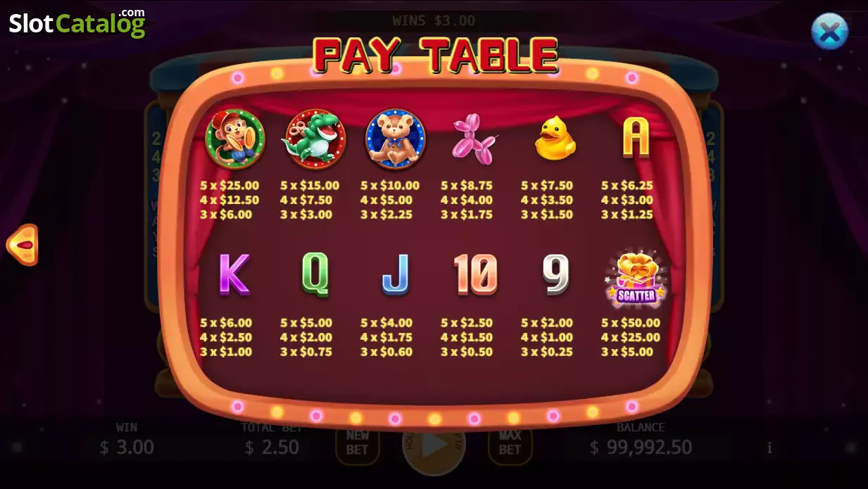
Task: Hit the Max Bet button
Action: coord(510,443)
